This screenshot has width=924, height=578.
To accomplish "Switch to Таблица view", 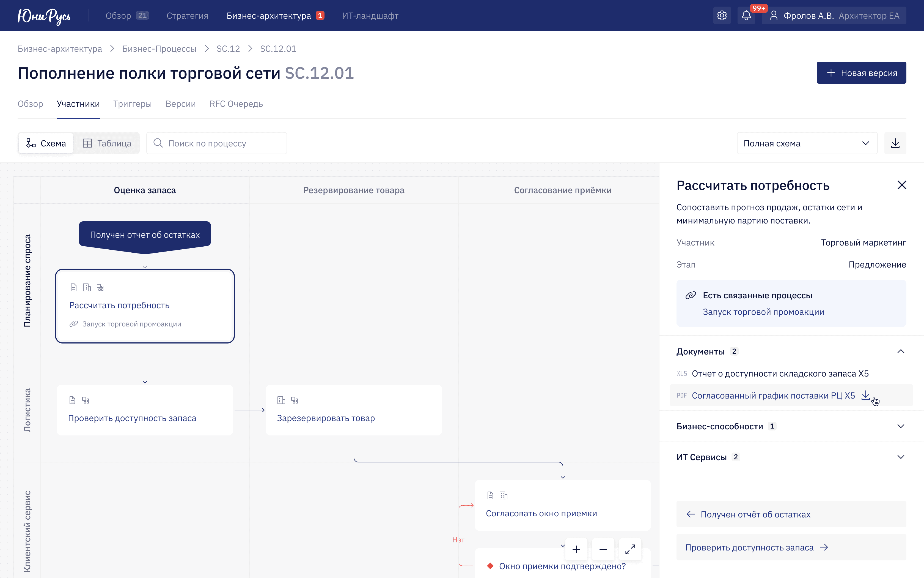I will [107, 143].
